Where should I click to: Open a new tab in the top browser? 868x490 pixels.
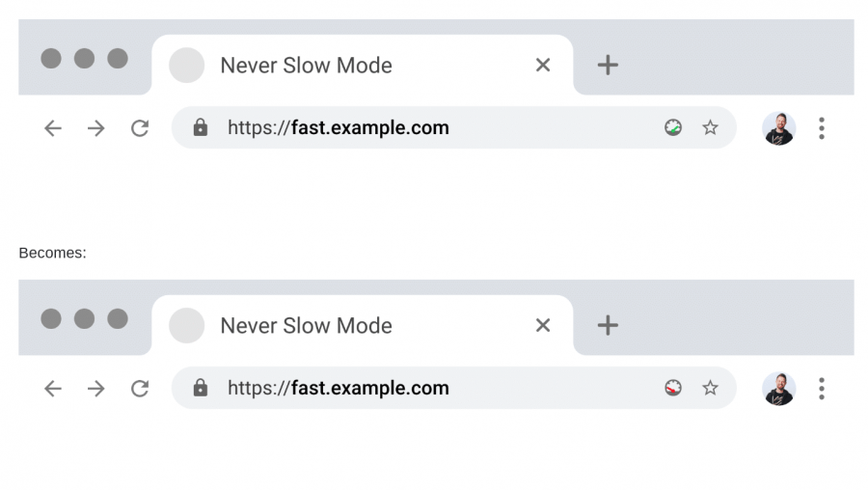[x=608, y=65]
